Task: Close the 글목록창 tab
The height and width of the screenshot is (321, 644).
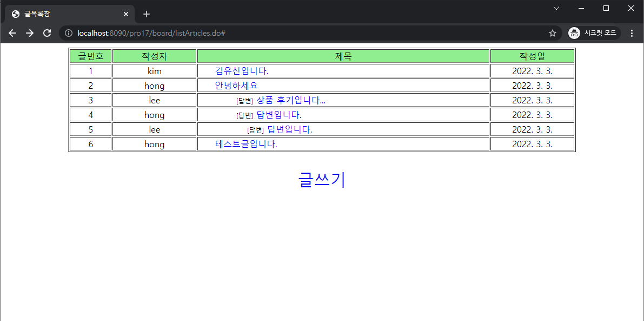Action: click(x=126, y=14)
